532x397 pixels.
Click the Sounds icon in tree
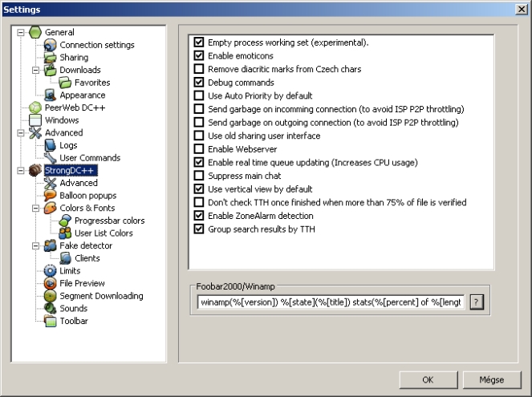point(51,309)
